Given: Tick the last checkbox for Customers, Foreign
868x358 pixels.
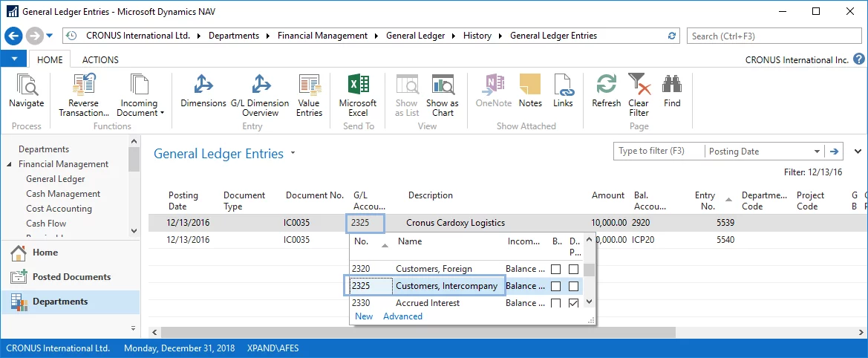Looking at the screenshot, I should coord(573,269).
